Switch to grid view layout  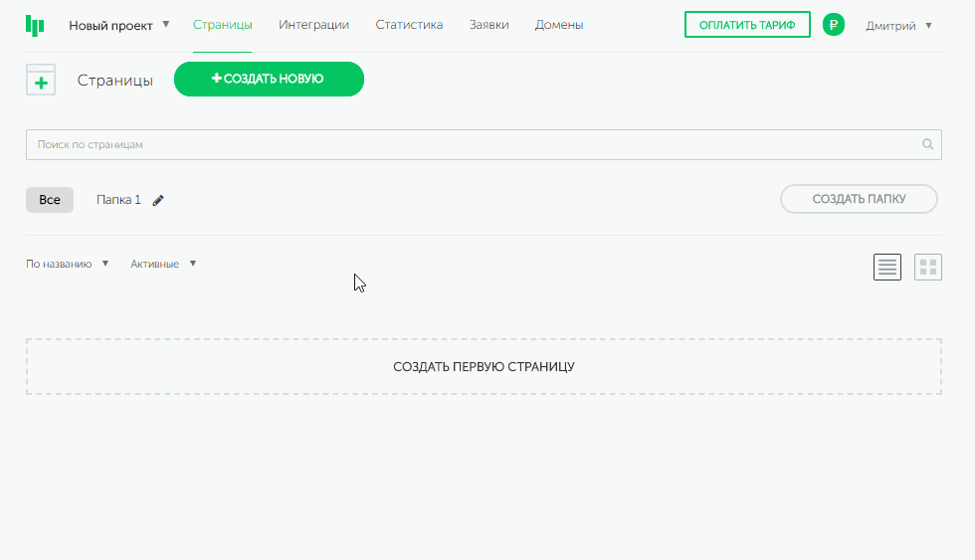pyautogui.click(x=927, y=267)
